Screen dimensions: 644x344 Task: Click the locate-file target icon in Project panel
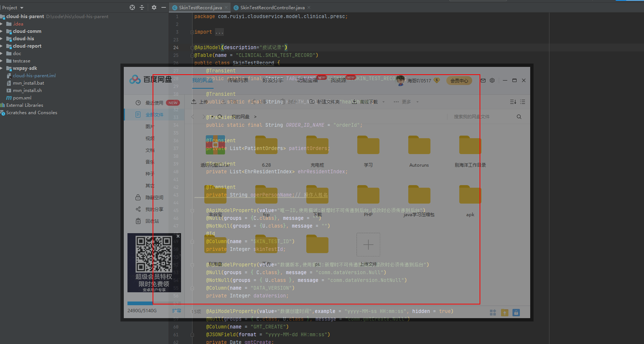[132, 7]
